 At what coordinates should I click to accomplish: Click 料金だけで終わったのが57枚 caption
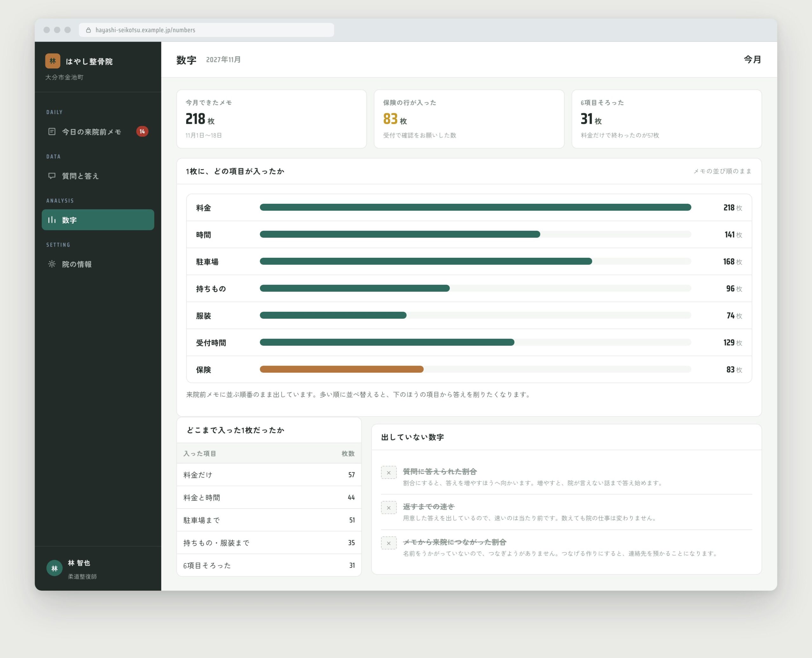[619, 135]
